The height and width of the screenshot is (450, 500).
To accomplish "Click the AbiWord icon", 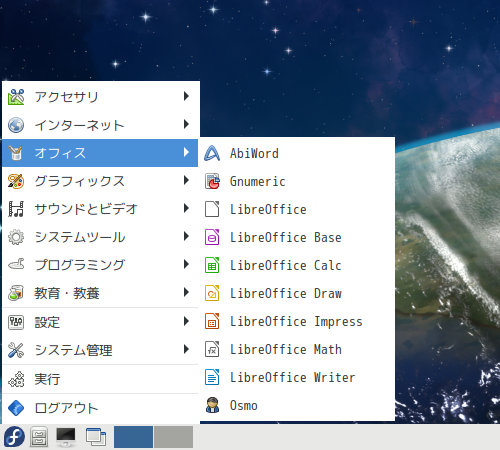I will pyautogui.click(x=212, y=153).
